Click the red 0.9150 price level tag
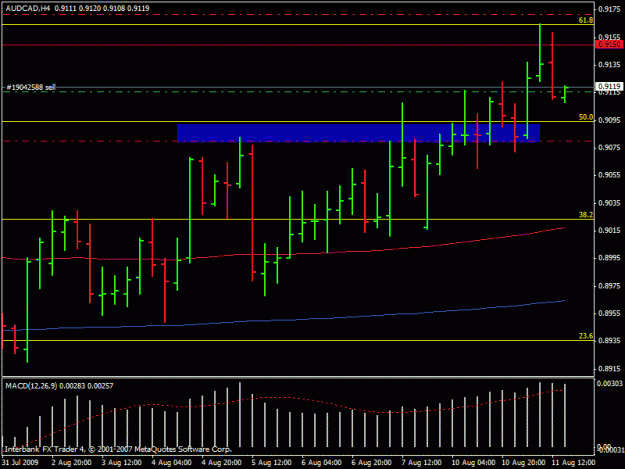 tap(609, 44)
